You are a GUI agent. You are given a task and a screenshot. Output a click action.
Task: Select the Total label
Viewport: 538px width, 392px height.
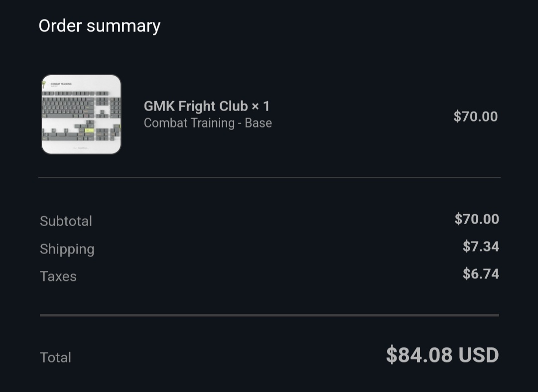(x=55, y=357)
